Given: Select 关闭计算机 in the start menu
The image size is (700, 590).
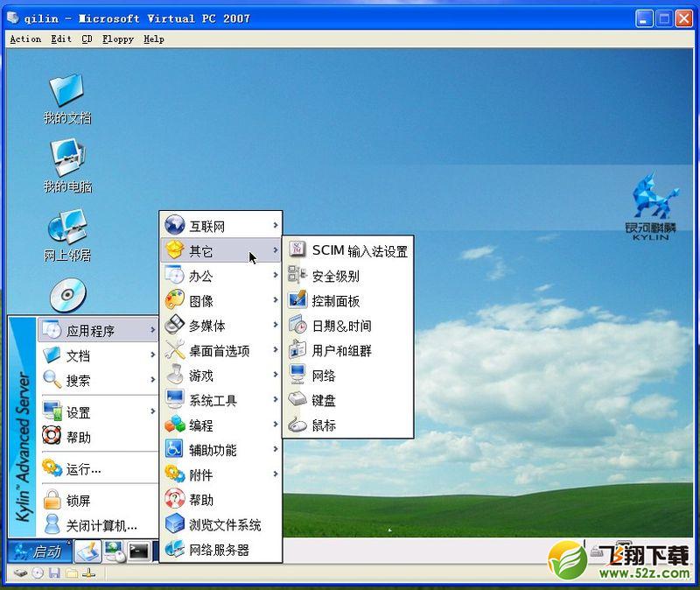Looking at the screenshot, I should [x=101, y=525].
